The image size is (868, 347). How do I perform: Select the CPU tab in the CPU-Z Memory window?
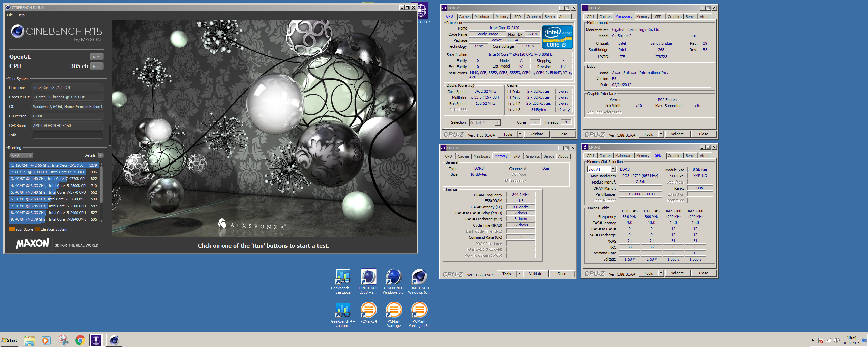tap(448, 156)
